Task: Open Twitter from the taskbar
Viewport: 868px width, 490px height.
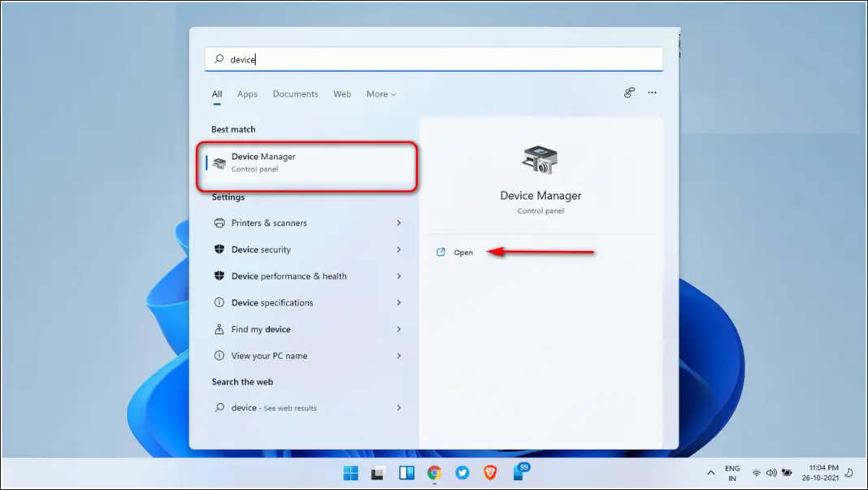Action: (x=462, y=472)
